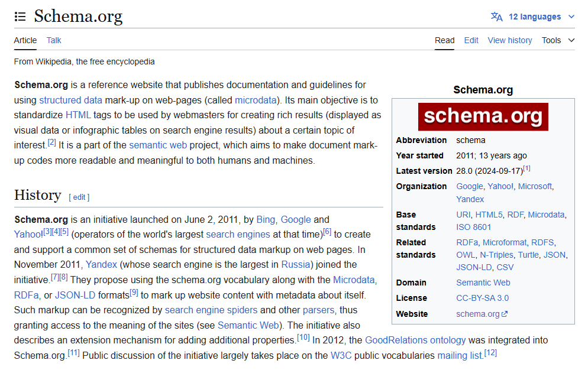The height and width of the screenshot is (370, 588).
Task: Follow the mailing list link
Action: pyautogui.click(x=460, y=355)
